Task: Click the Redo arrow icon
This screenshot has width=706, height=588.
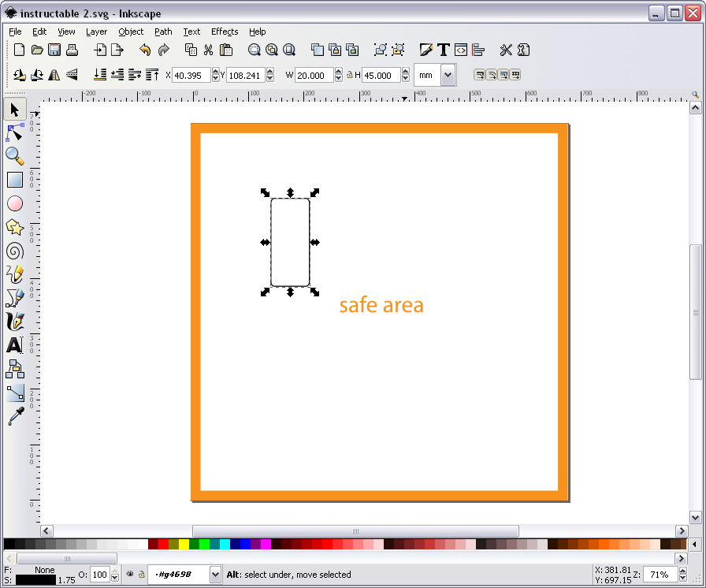Action: pos(163,50)
